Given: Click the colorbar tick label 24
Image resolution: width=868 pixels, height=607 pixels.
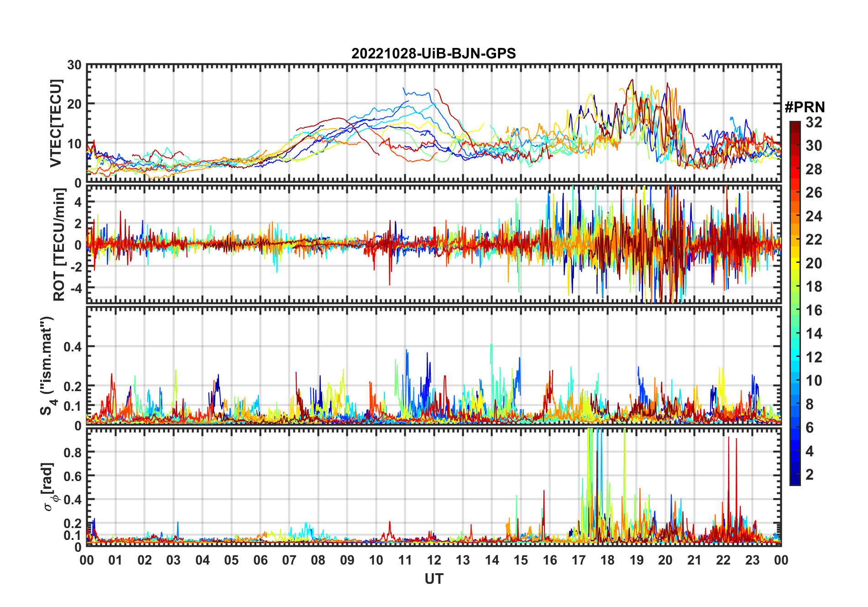Looking at the screenshot, I should tap(814, 216).
